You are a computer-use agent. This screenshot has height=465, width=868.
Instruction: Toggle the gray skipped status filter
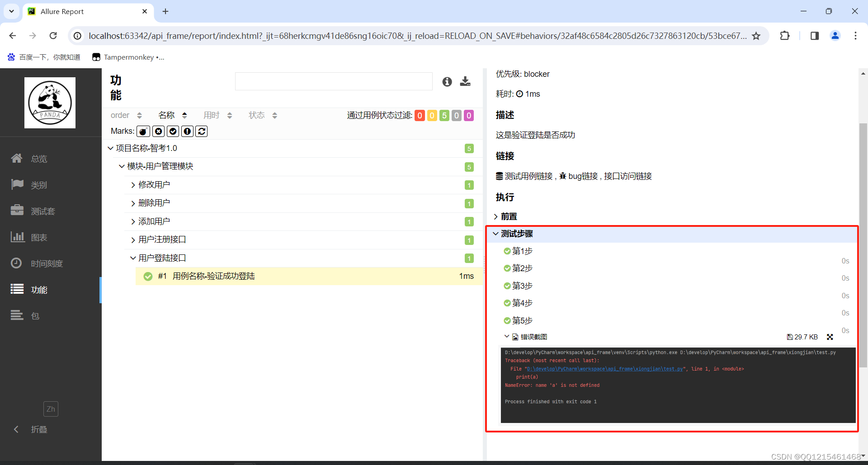point(457,116)
